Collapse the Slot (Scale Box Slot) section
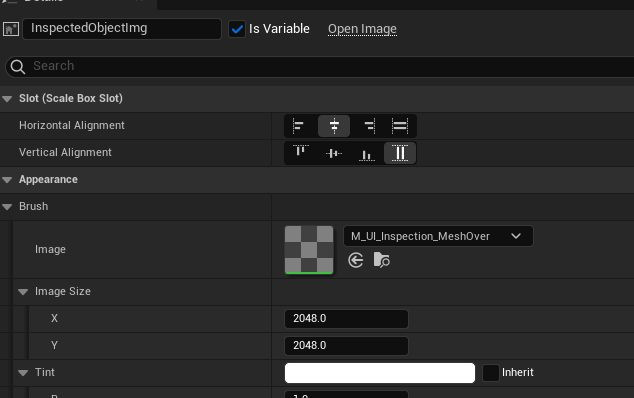 point(7,99)
